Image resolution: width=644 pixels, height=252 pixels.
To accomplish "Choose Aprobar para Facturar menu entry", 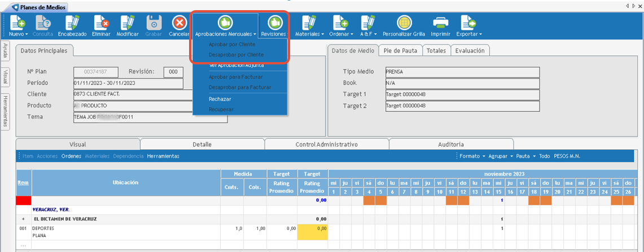I will [236, 77].
